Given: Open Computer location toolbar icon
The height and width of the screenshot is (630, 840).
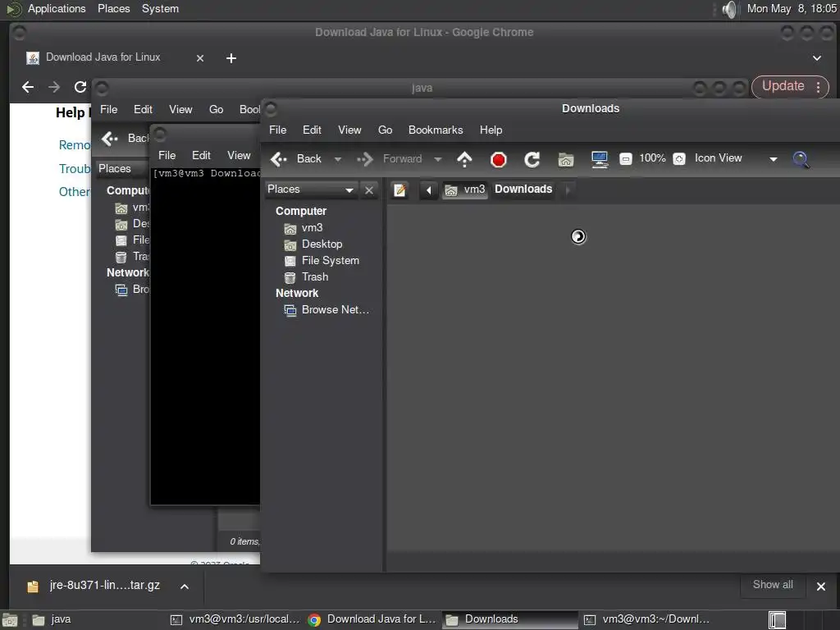Looking at the screenshot, I should (x=599, y=159).
